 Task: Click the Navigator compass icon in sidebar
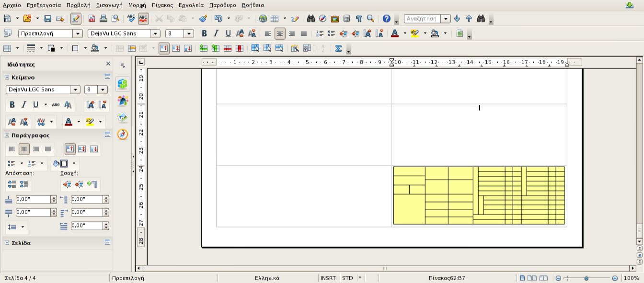click(123, 135)
